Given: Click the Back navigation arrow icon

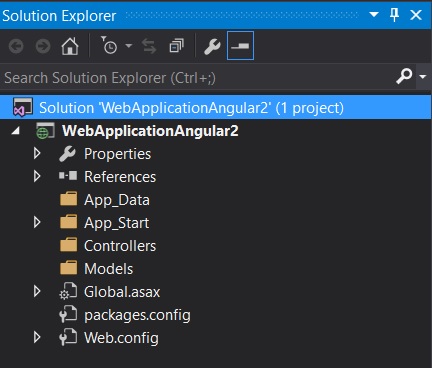Looking at the screenshot, I should coord(16,46).
